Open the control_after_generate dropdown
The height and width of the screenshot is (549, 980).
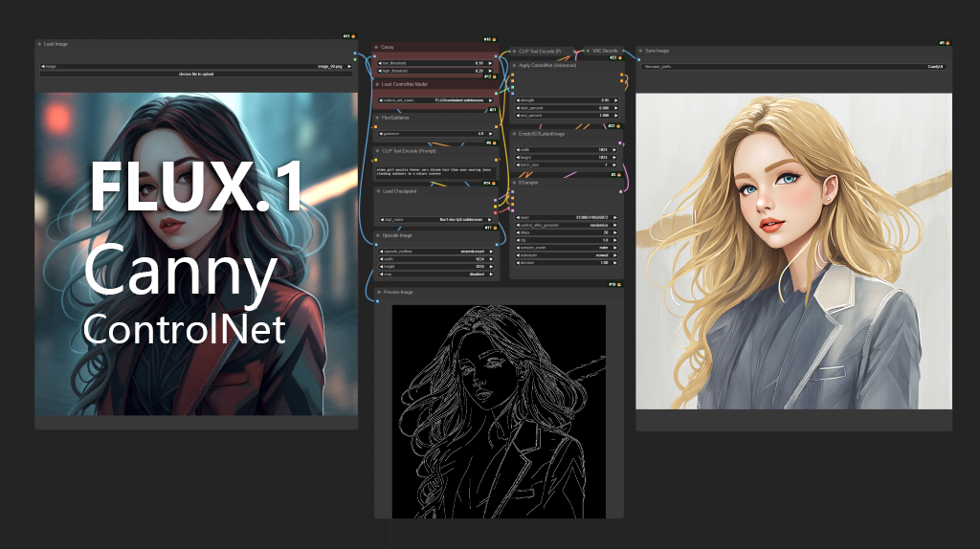click(x=567, y=226)
